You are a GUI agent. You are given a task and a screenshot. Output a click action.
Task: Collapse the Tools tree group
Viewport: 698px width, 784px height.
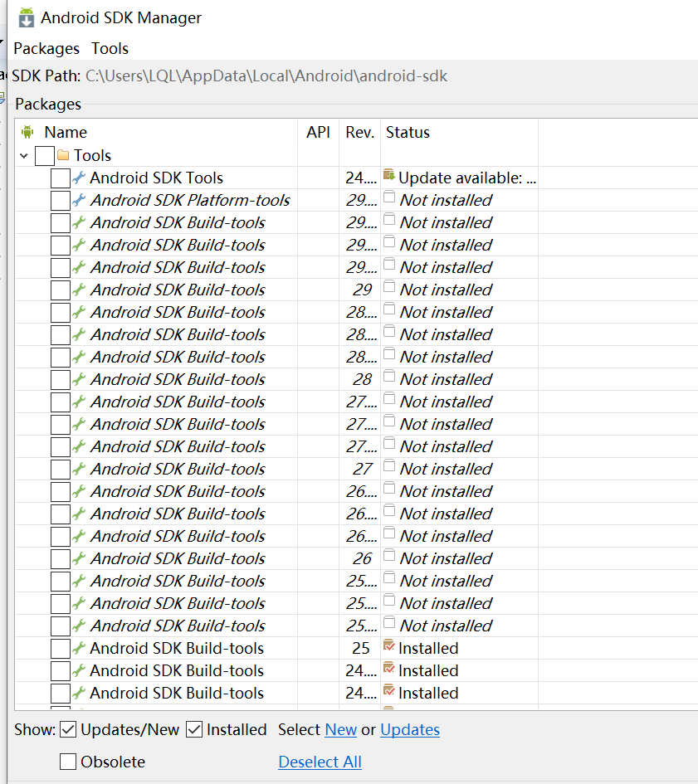coord(23,155)
